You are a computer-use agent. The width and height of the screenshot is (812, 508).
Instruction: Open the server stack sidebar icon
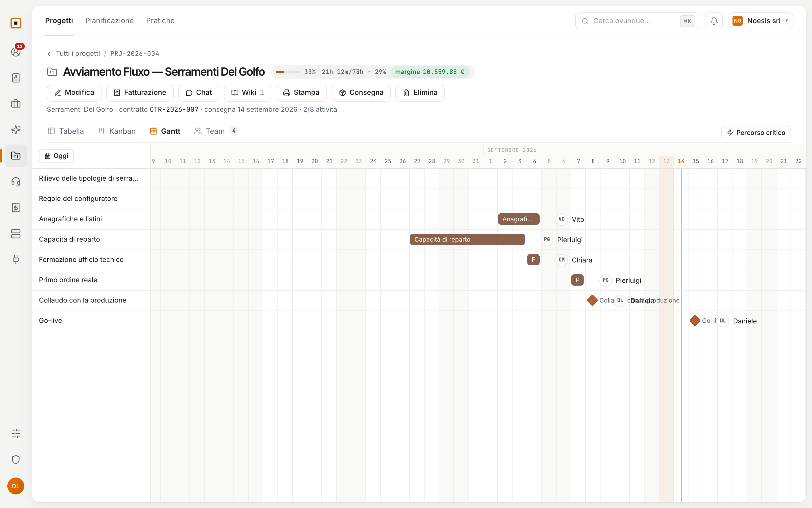click(16, 233)
